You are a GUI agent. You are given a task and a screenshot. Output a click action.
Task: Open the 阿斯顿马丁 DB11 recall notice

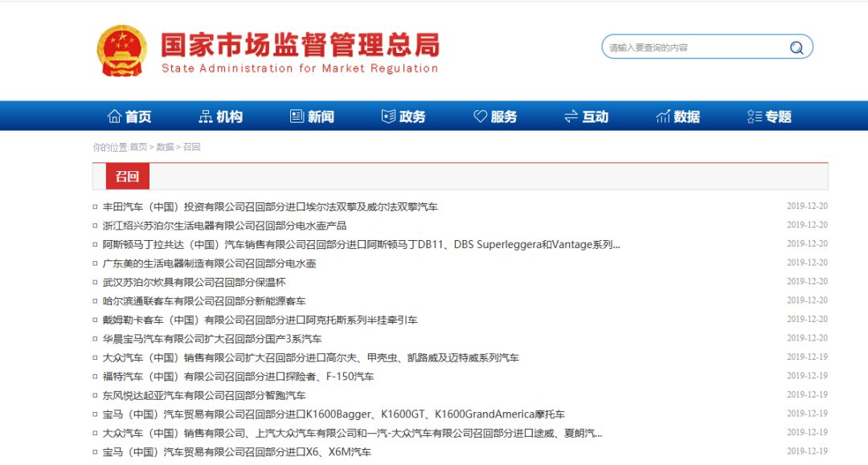361,244
